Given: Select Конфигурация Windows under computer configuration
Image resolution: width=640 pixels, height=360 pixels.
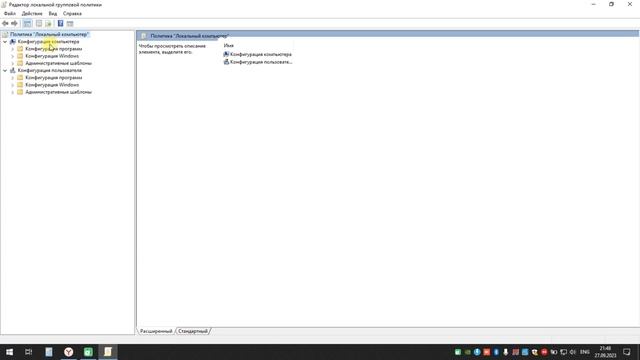Looking at the screenshot, I should (x=52, y=56).
